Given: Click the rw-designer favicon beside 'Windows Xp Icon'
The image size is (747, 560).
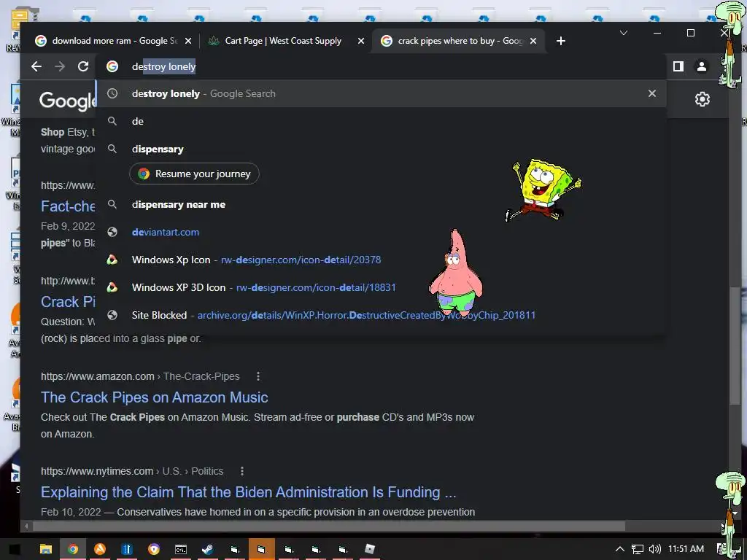Looking at the screenshot, I should 112,260.
